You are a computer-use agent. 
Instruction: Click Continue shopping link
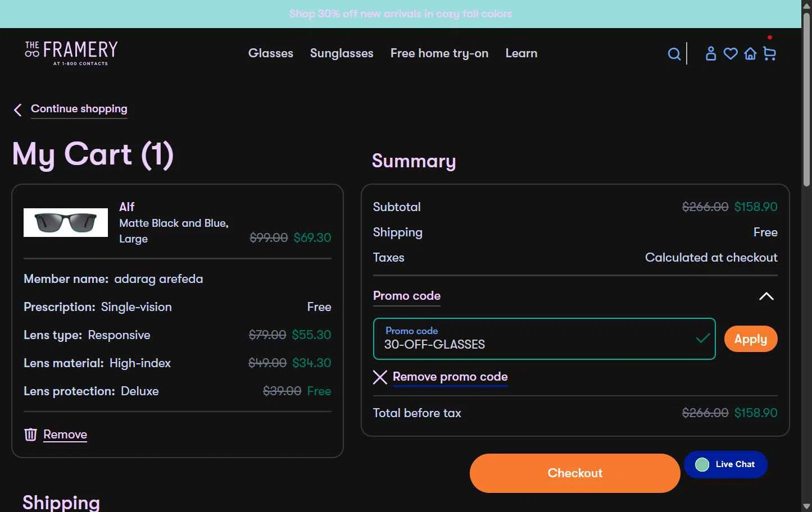click(79, 109)
